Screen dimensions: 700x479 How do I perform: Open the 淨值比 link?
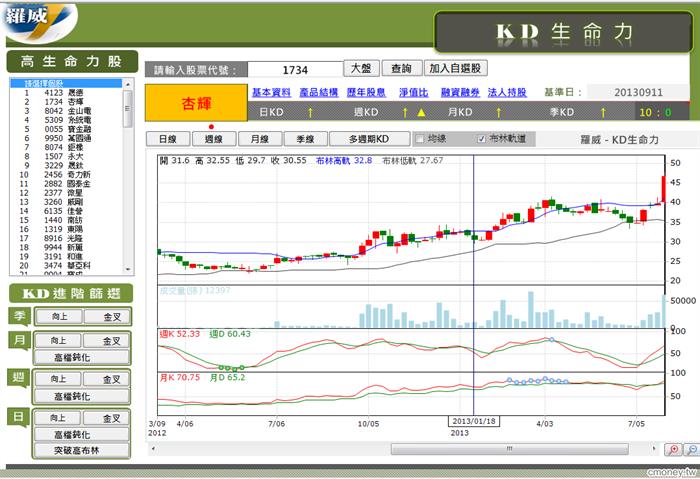(413, 92)
